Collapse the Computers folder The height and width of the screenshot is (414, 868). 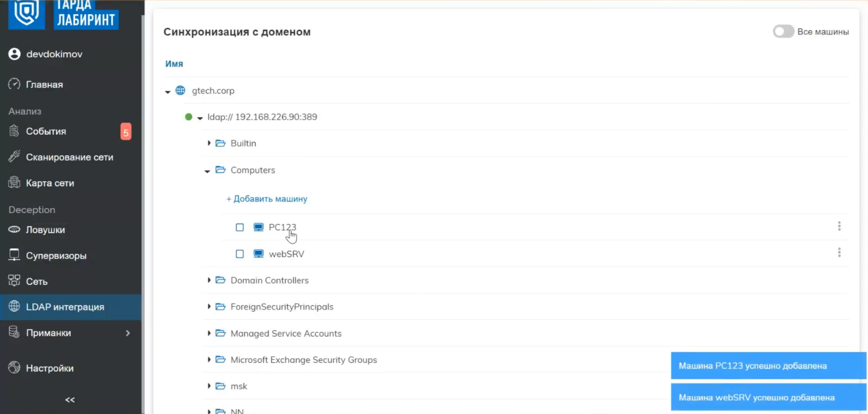tap(207, 171)
